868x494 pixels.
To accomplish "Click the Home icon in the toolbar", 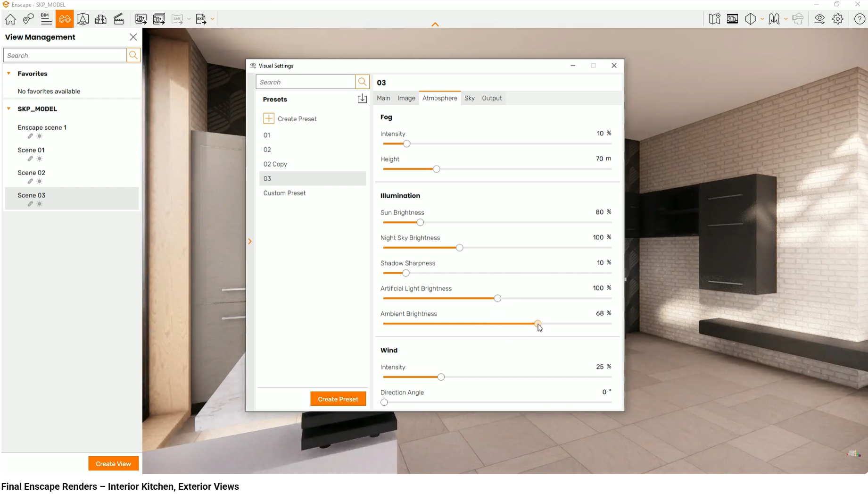I will 10,19.
